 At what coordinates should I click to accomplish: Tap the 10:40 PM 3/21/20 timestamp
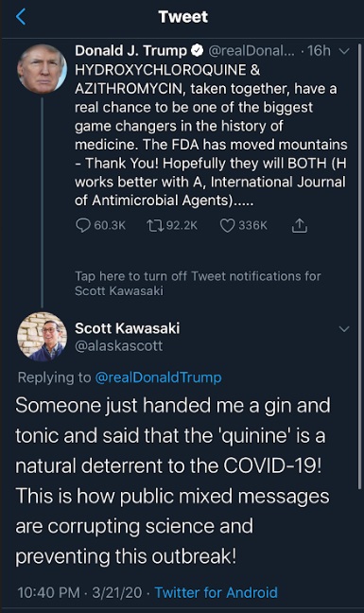click(x=79, y=592)
